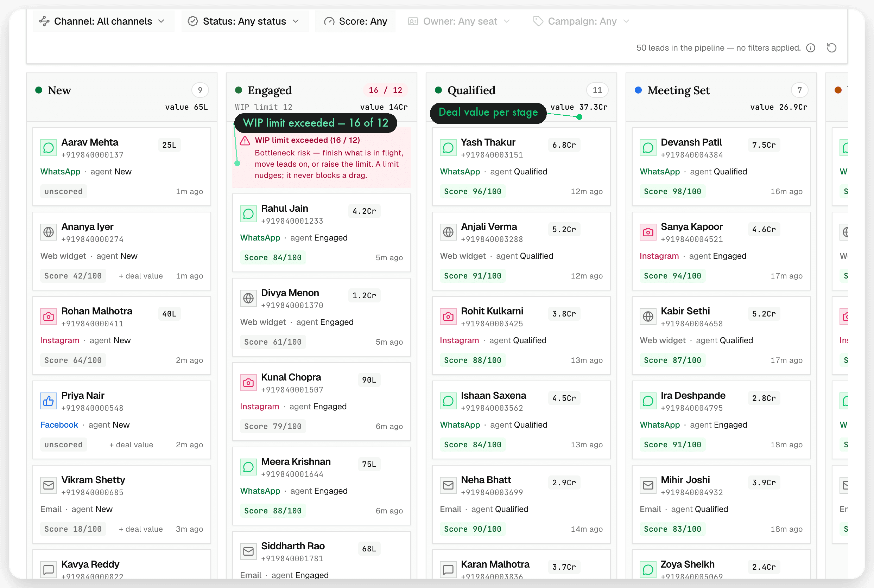Click the info icon beside pipeline summary
Image resolution: width=874 pixels, height=588 pixels.
pyautogui.click(x=811, y=48)
